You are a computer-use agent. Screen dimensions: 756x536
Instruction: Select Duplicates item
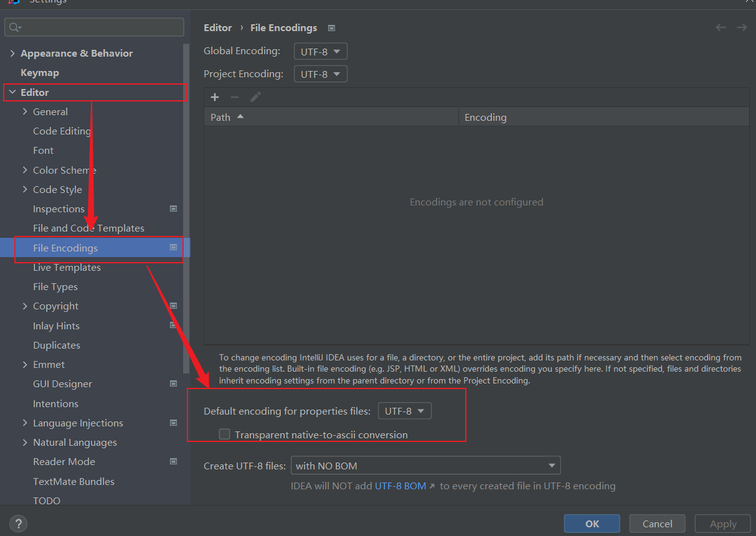coord(57,345)
